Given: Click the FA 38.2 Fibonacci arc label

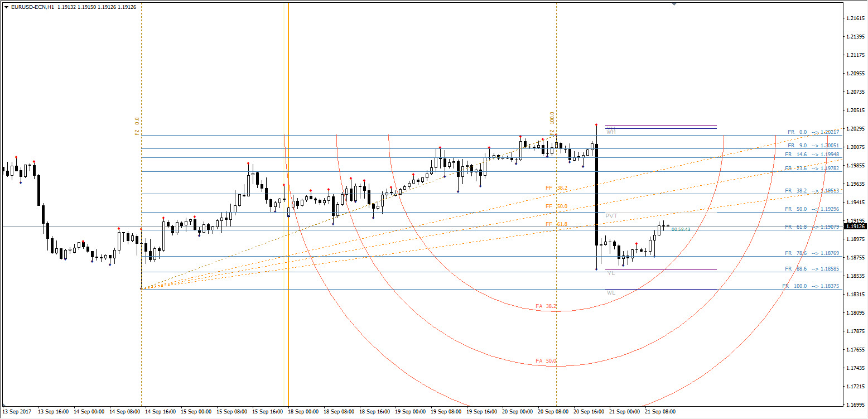Looking at the screenshot, I should [x=546, y=306].
